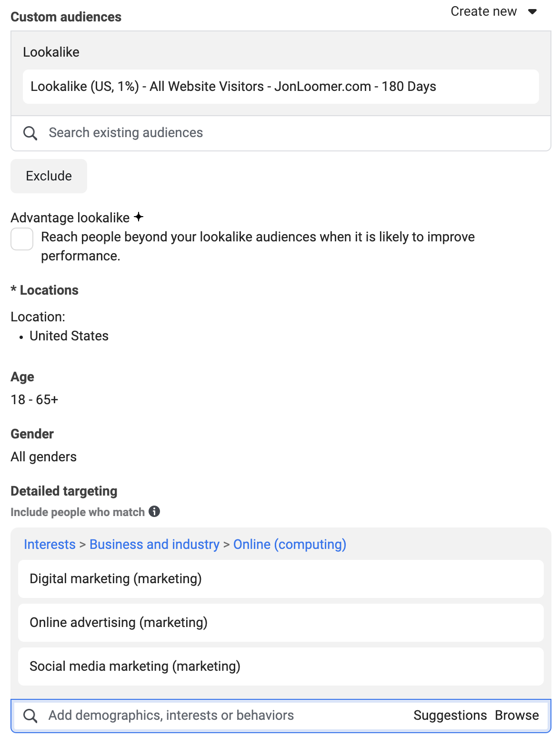Screen dimensions: 560x736
Task: Open Browse in detailed targeting
Action: pyautogui.click(x=517, y=716)
